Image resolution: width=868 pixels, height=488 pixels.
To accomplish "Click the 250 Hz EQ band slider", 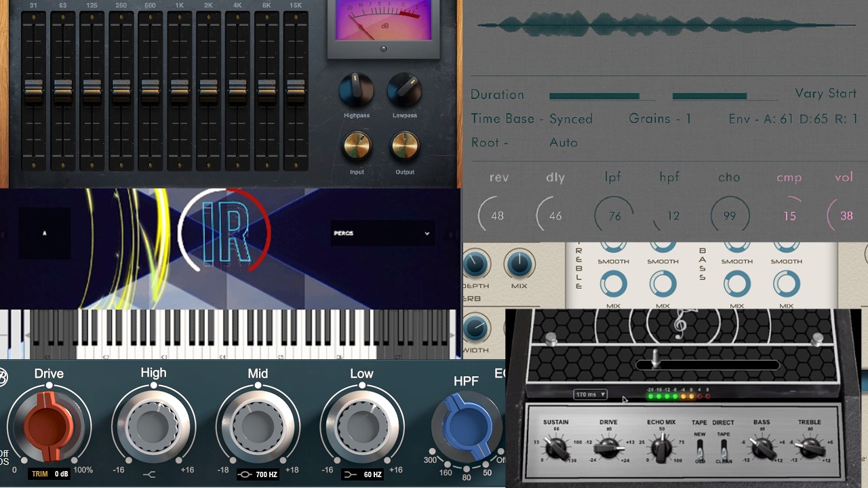I will click(x=121, y=91).
